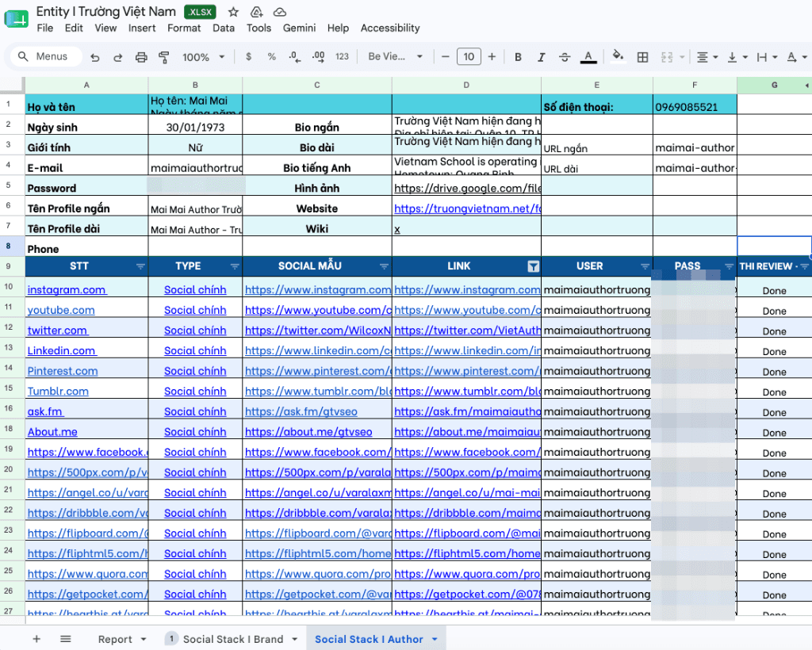Open the instagram.com link in column A
This screenshot has height=650, width=812.
(x=67, y=290)
